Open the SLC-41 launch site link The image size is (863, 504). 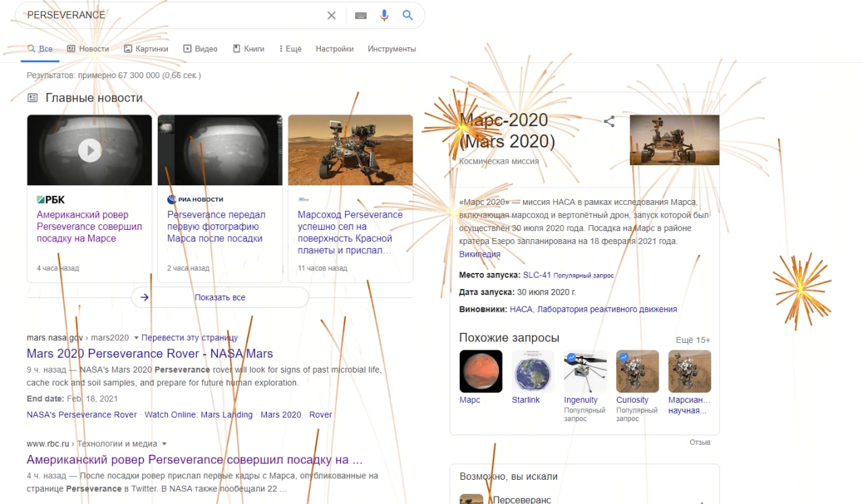pyautogui.click(x=537, y=275)
